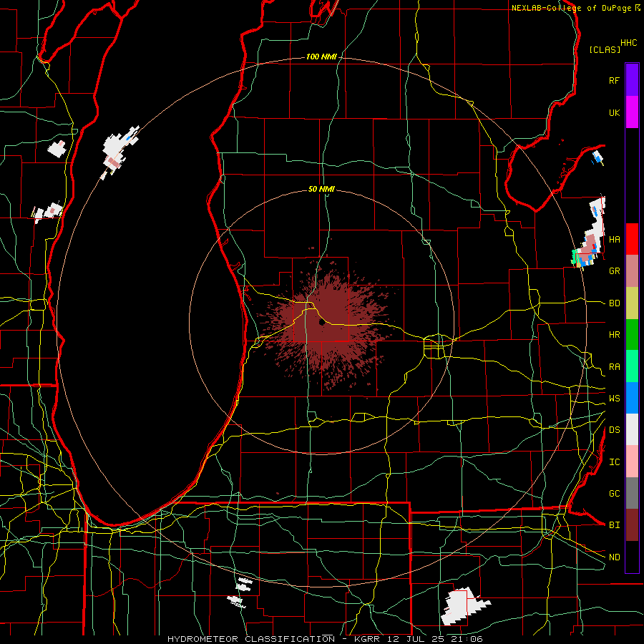The height and width of the screenshot is (644, 644).
Task: Click the '[CLAS]' legend header text
Action: 605,49
